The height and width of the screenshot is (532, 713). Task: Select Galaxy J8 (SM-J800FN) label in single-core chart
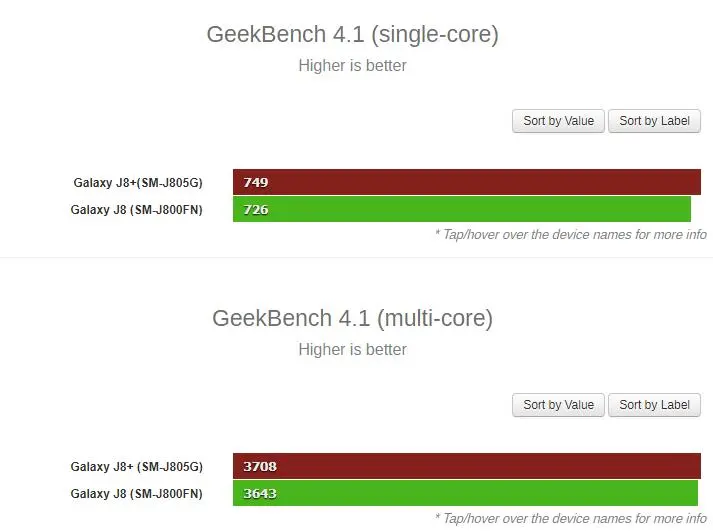tap(136, 210)
